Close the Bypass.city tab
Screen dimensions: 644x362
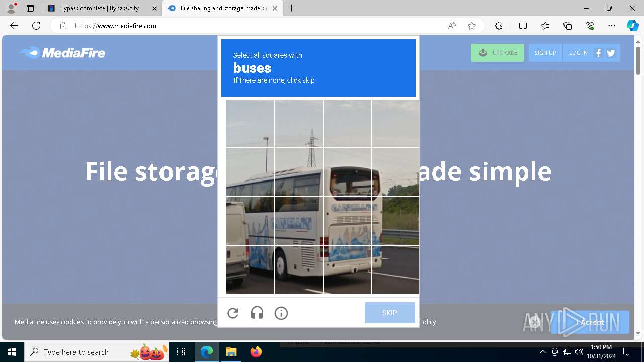pos(154,8)
